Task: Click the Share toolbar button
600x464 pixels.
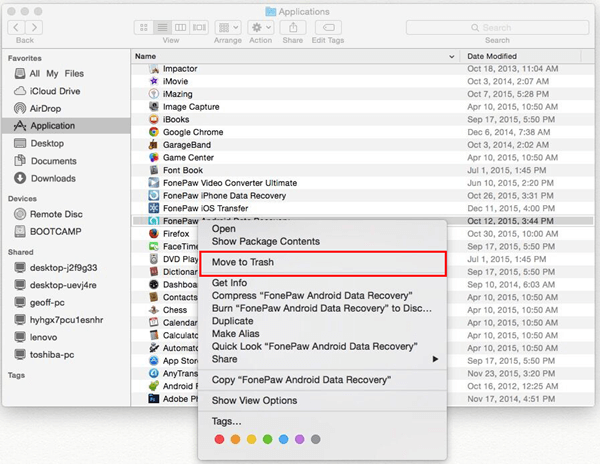Action: click(293, 28)
